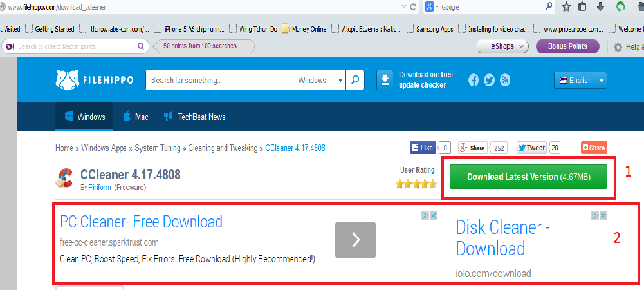
Task: Click the orange Share button
Action: click(x=594, y=148)
